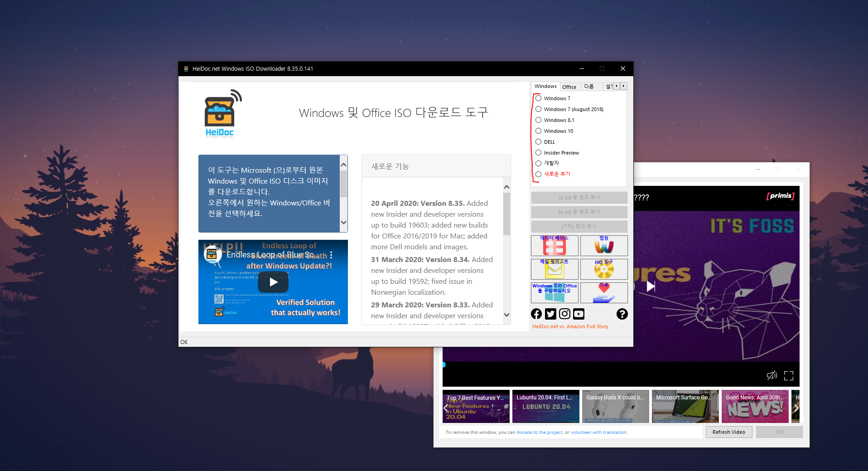The height and width of the screenshot is (471, 868).
Task: Open Microsoft Surface Go video thumbnail
Action: [x=685, y=407]
